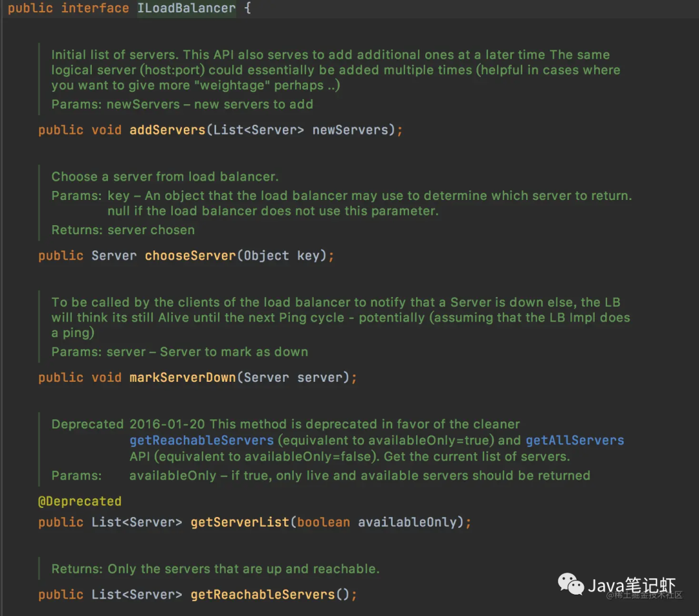Open the getAllServers link in deprecation doc

[575, 440]
